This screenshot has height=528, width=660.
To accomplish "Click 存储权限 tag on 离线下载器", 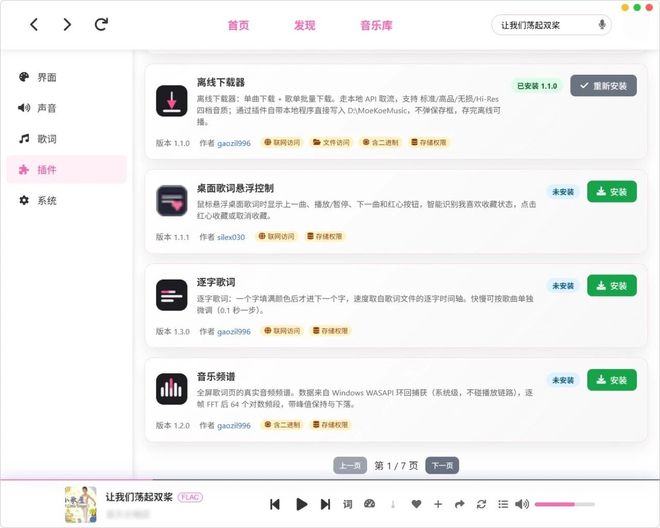I will tap(428, 142).
